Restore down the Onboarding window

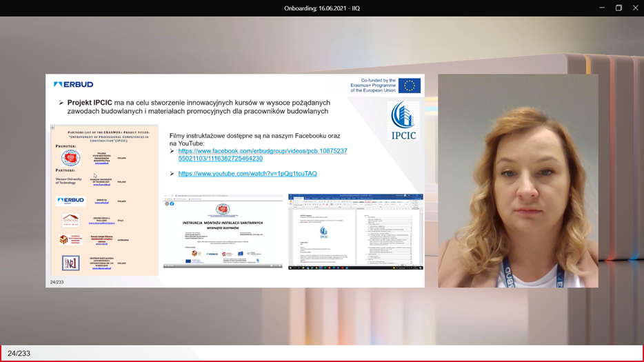(x=618, y=8)
